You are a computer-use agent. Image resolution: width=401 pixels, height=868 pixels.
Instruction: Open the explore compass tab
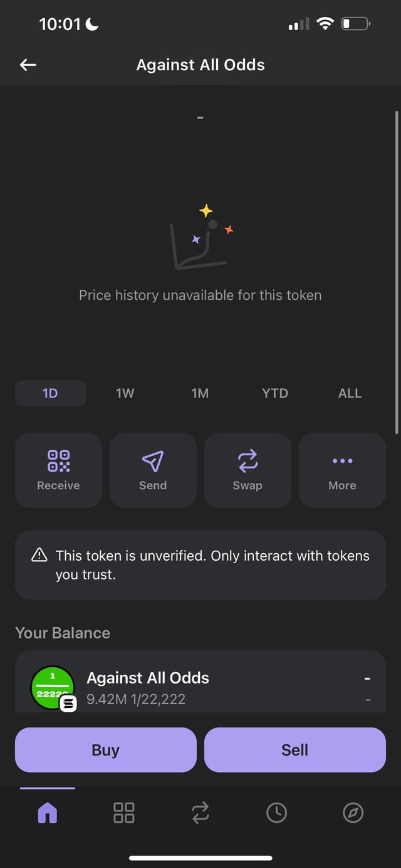pos(353,813)
